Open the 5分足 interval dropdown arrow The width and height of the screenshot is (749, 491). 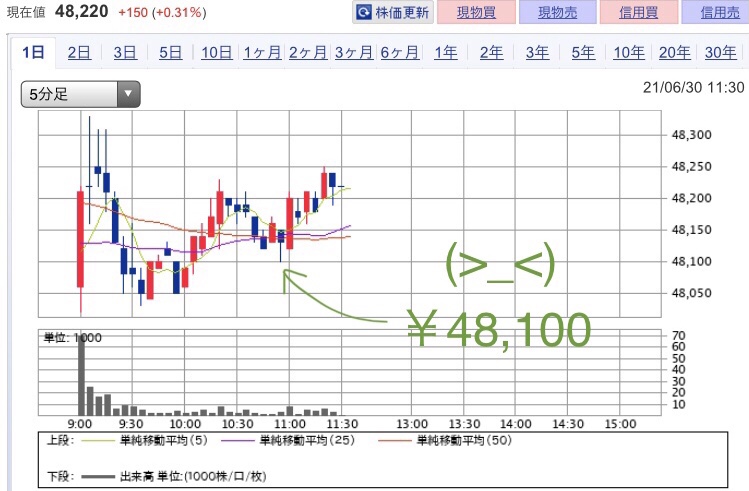click(x=128, y=94)
